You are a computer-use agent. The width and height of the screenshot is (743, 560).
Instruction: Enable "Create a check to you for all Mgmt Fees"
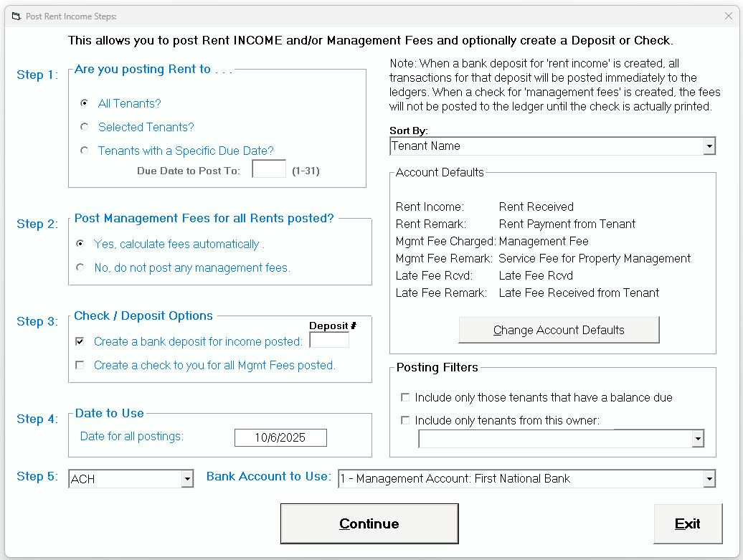coord(80,366)
